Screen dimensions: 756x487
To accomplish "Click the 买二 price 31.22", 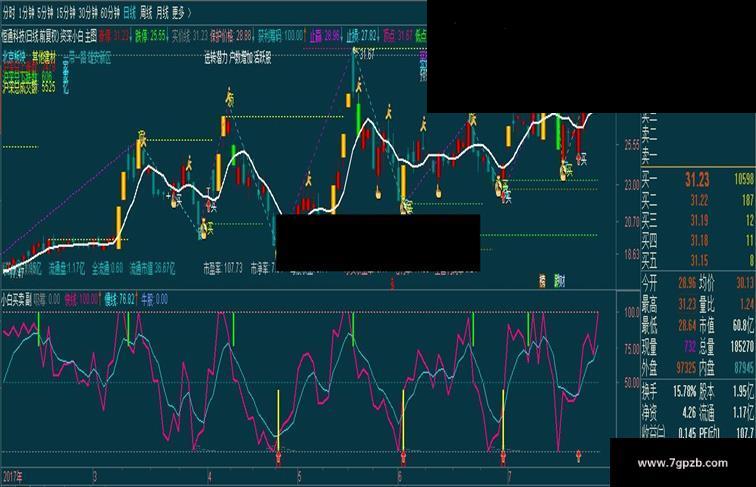I will (x=699, y=200).
